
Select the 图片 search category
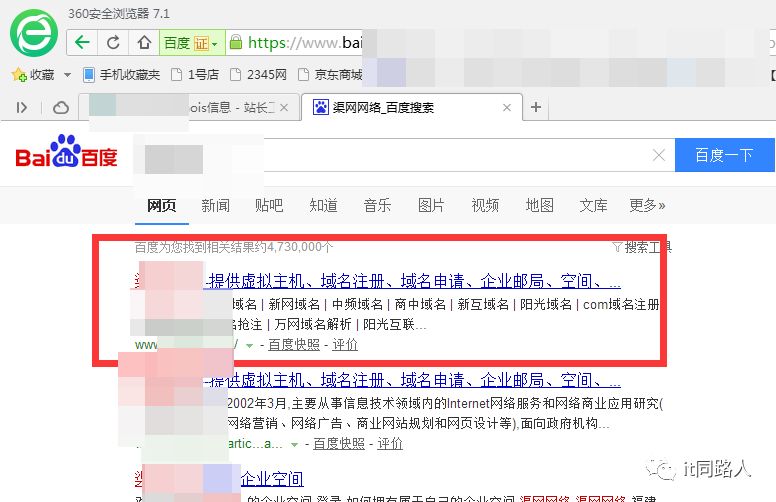tap(431, 205)
